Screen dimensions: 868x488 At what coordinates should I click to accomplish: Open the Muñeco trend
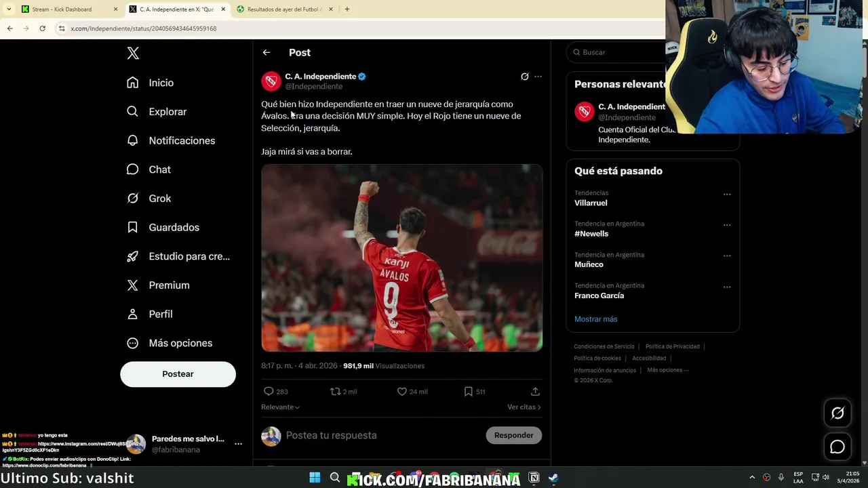589,264
